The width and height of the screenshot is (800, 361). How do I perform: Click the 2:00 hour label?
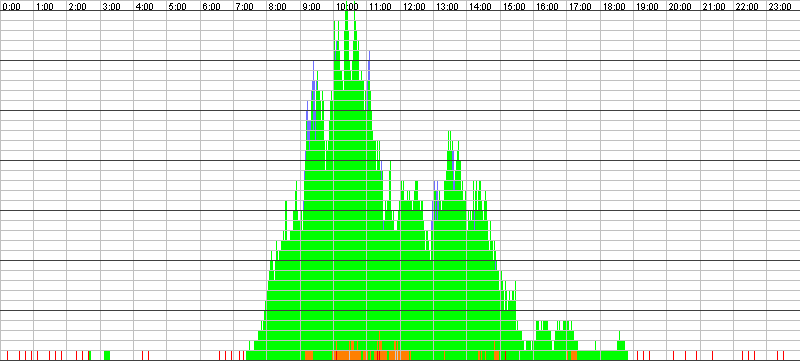(x=78, y=8)
